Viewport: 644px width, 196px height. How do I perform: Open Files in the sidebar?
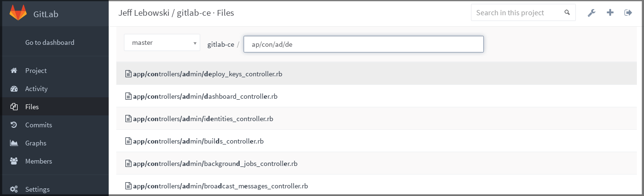click(x=32, y=107)
